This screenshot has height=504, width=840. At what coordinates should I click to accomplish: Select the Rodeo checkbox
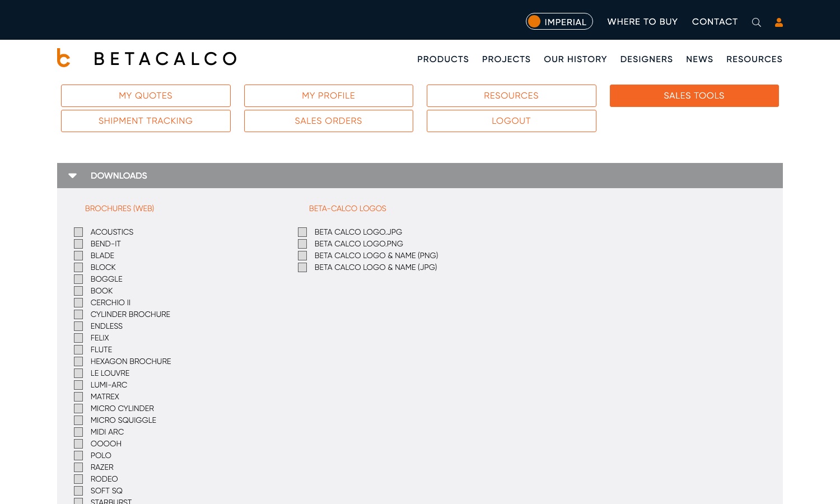click(x=78, y=479)
